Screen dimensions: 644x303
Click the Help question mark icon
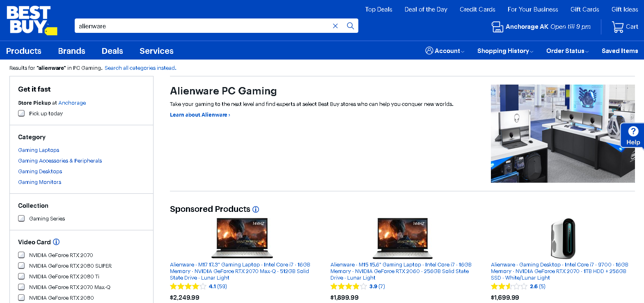[633, 132]
